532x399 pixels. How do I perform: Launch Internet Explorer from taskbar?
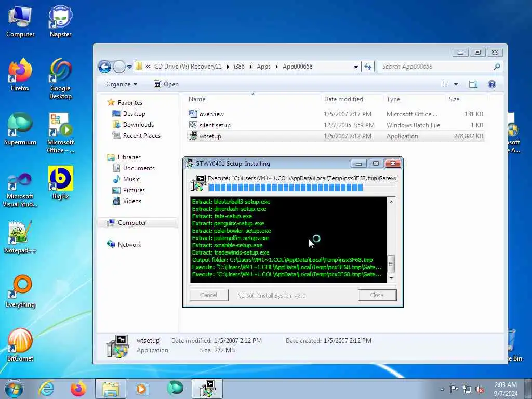tap(46, 389)
